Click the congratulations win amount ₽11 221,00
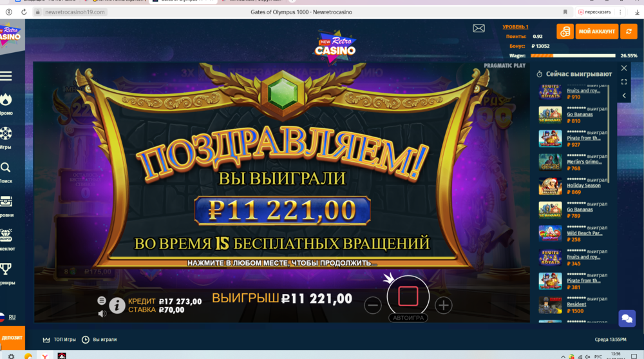The image size is (644, 359). (282, 211)
